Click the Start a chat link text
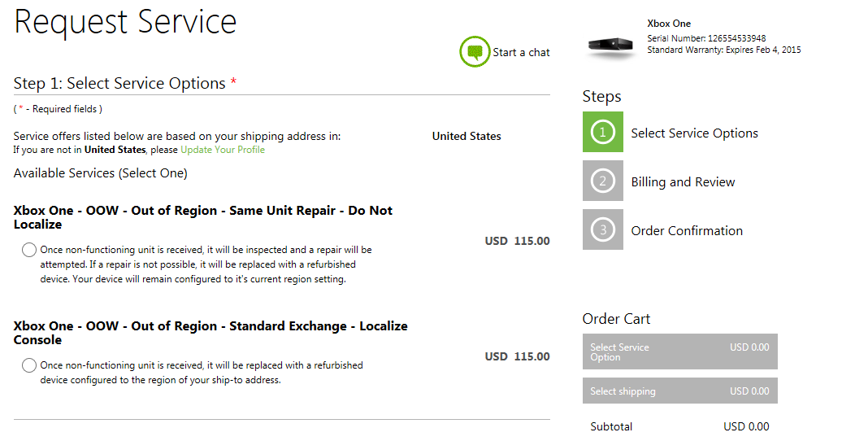Viewport: 868px width, 441px height. pos(521,52)
